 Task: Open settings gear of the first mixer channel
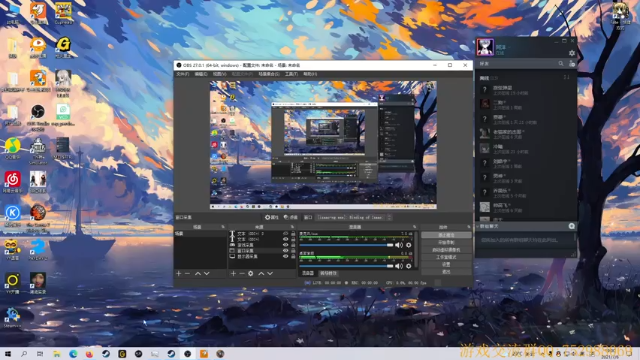tap(409, 245)
